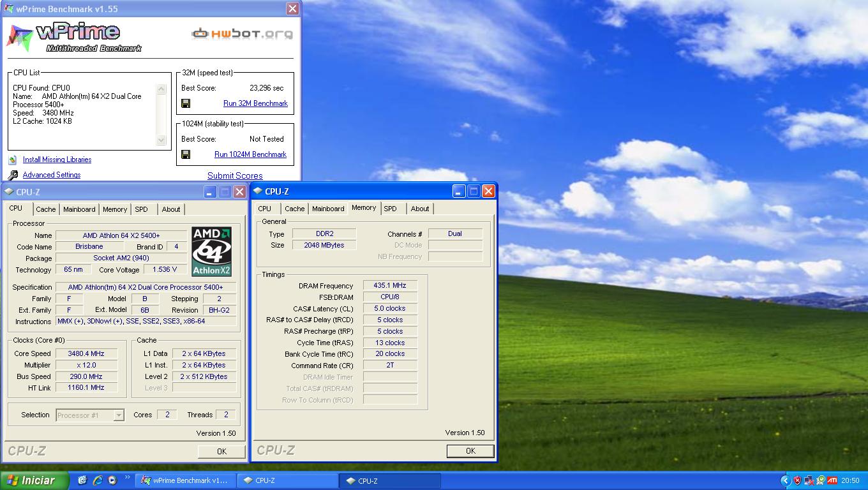The image size is (868, 490).
Task: Launch Internet Explorer from quick launch
Action: click(x=98, y=480)
